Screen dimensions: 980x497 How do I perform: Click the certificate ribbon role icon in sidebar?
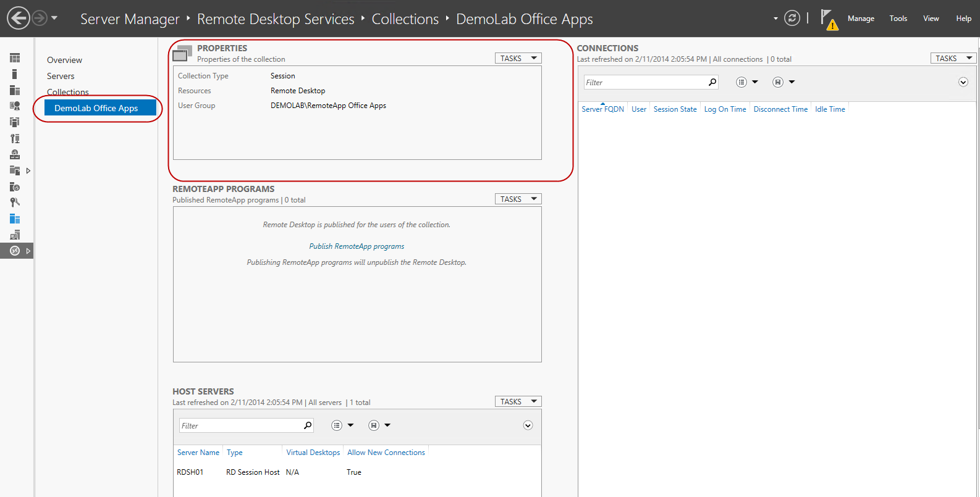(x=15, y=106)
